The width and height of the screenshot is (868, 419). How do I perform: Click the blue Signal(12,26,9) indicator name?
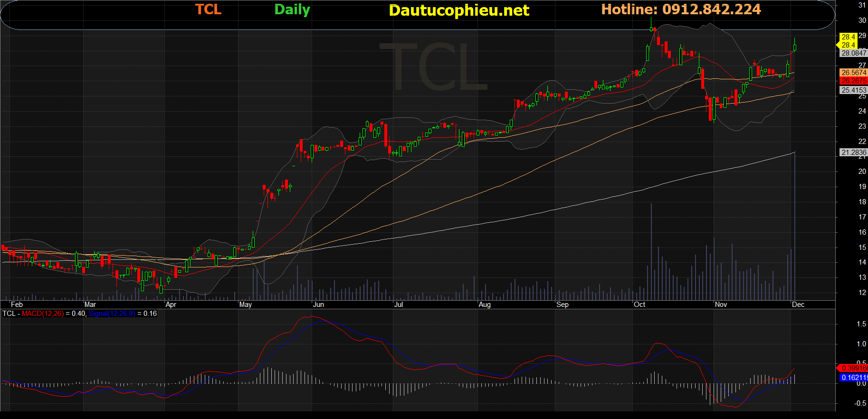(x=112, y=314)
